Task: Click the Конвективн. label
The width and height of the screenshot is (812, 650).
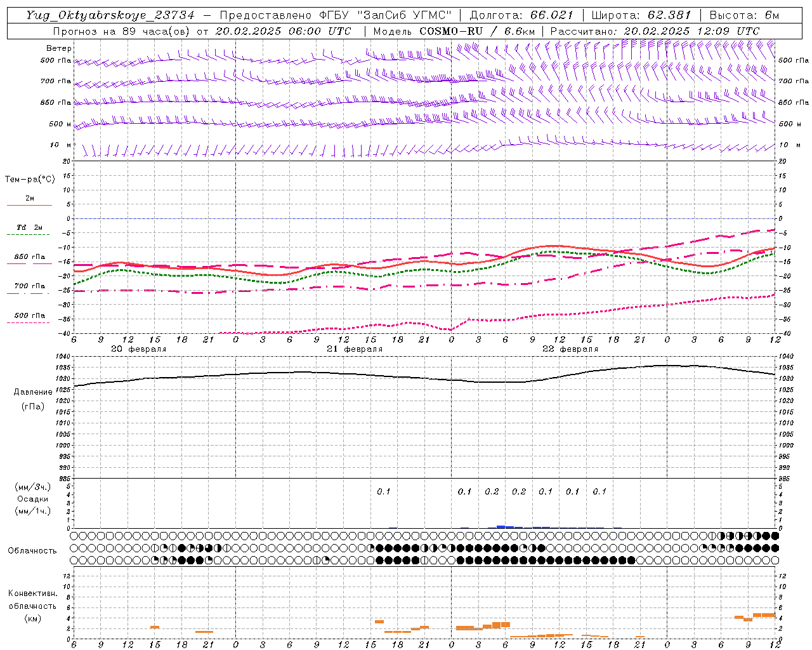Action: coord(32,594)
